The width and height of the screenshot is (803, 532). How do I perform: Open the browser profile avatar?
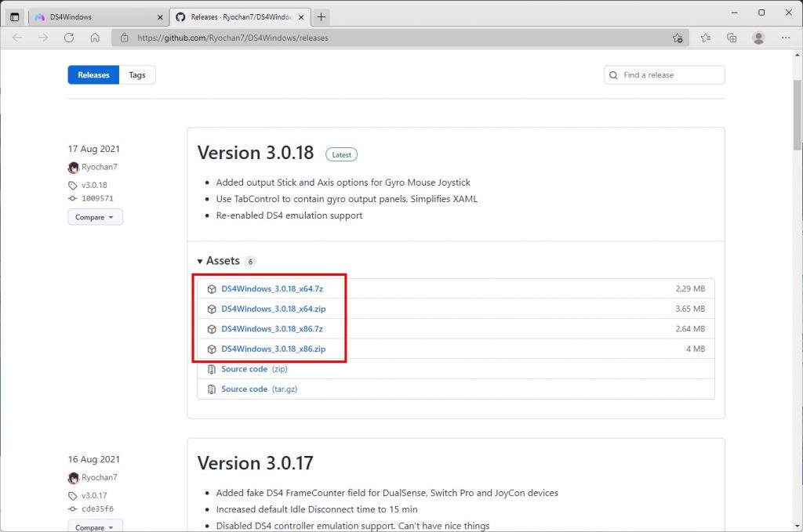(758, 38)
